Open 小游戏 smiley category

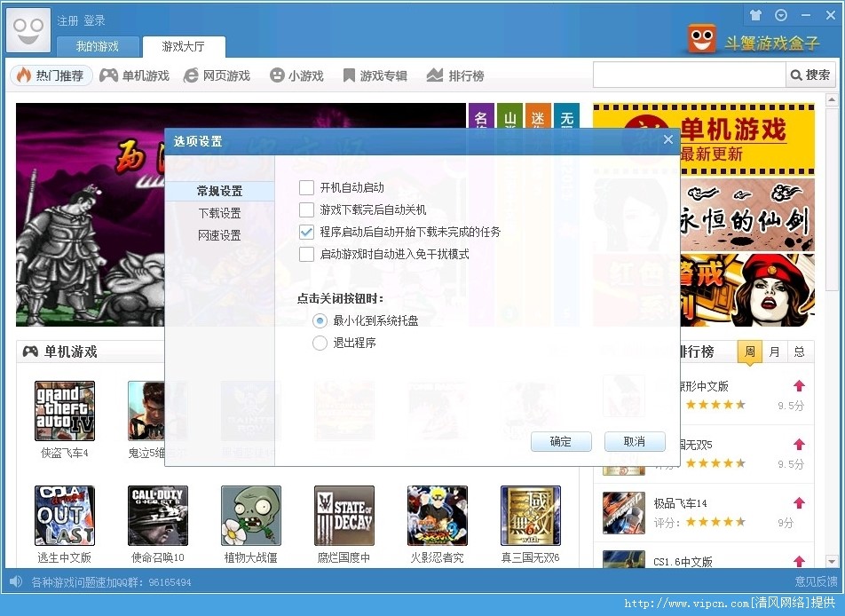pos(296,75)
